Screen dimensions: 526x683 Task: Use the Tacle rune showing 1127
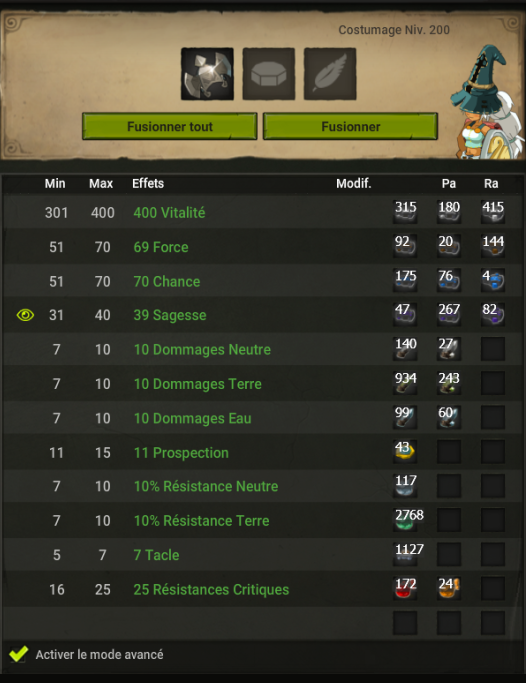coord(408,555)
